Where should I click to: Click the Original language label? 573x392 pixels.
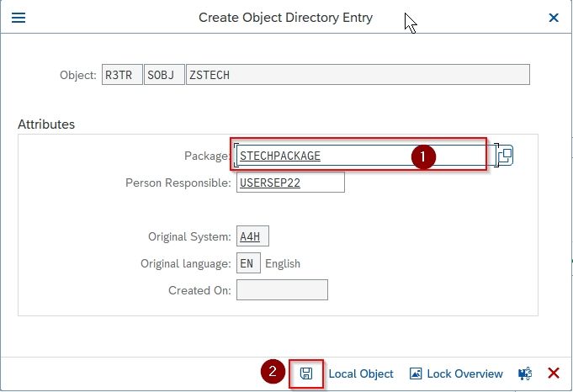click(186, 263)
